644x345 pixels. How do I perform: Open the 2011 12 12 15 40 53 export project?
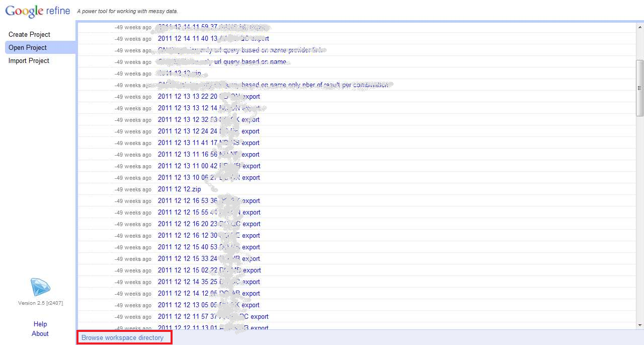[x=209, y=247]
